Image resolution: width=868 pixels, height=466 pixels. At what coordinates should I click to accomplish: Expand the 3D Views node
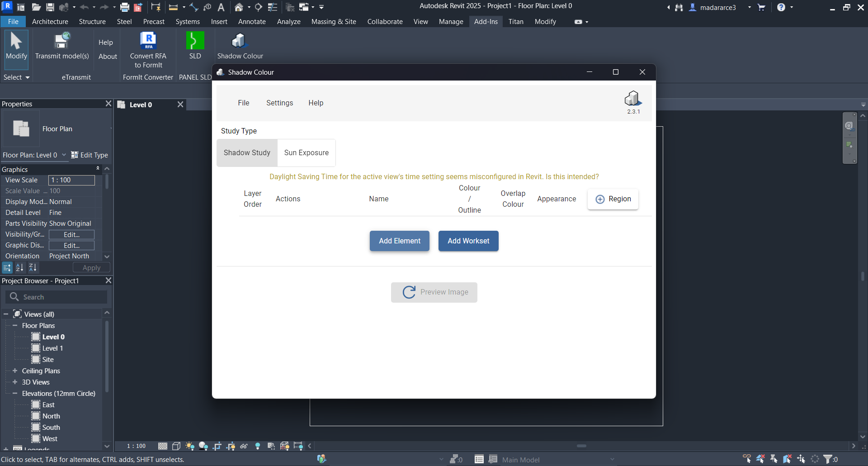coord(15,382)
